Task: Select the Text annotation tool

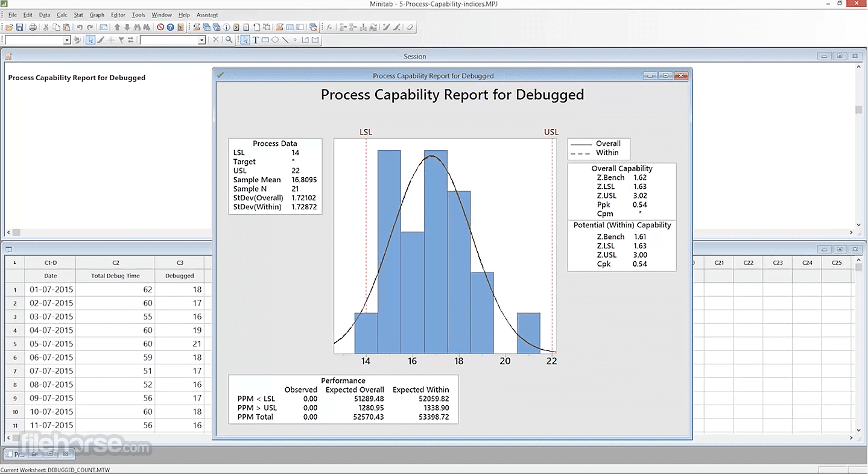Action: (x=256, y=40)
